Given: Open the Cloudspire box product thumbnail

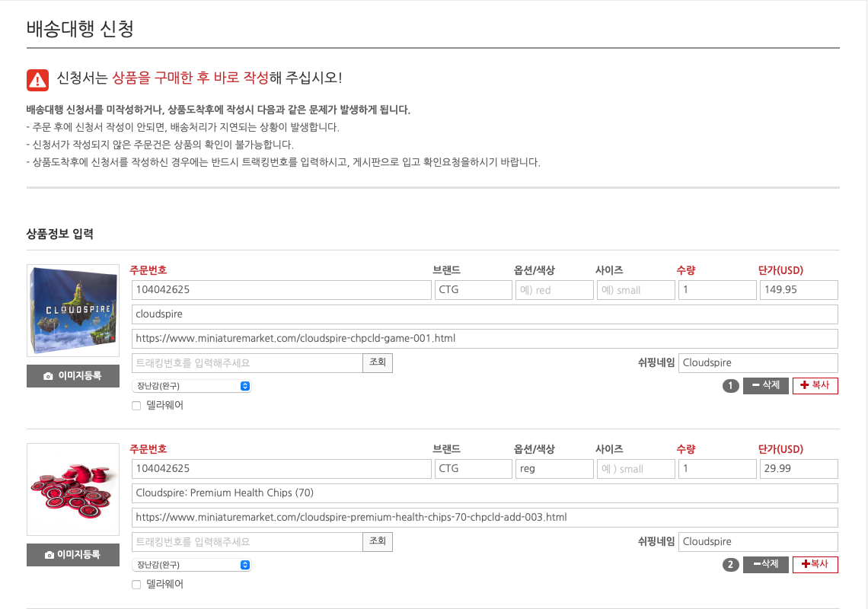Looking at the screenshot, I should click(73, 311).
